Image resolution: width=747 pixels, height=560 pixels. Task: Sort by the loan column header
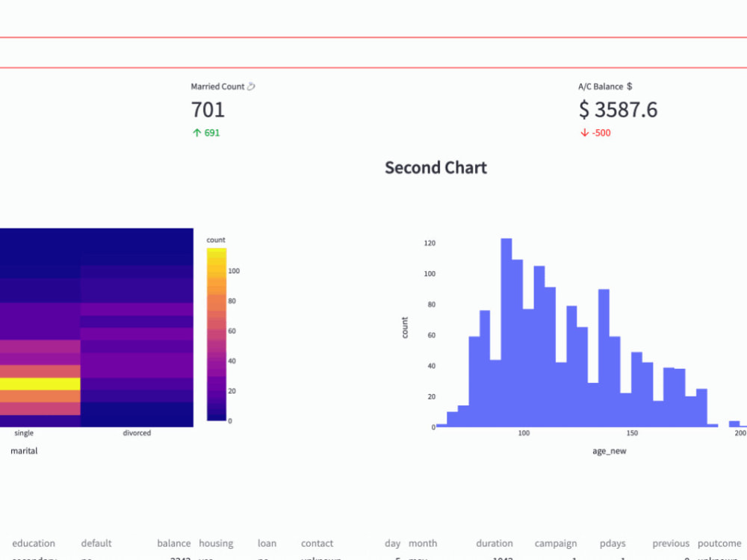click(267, 544)
